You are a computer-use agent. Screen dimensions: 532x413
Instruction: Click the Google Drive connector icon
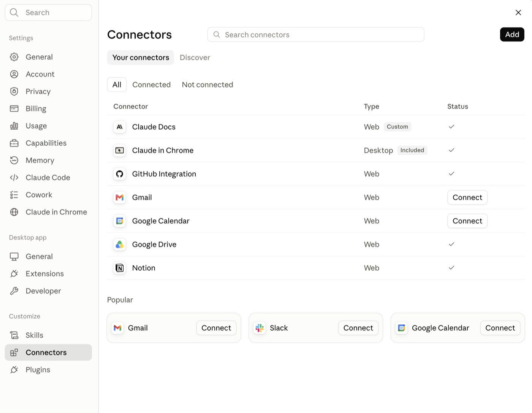pos(120,245)
